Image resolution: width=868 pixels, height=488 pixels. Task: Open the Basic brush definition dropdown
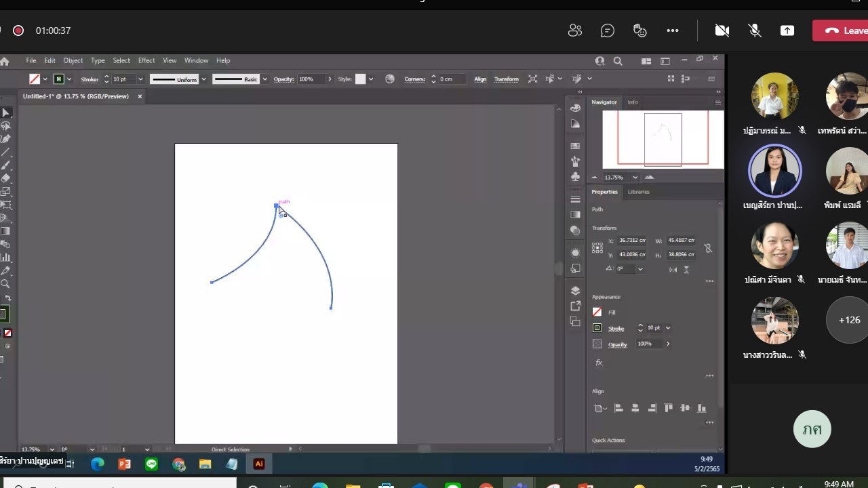tap(264, 79)
